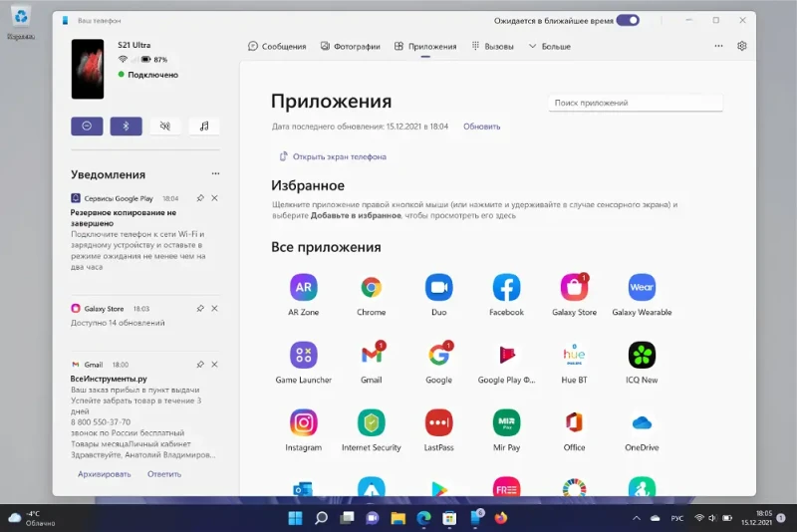Toggle the Bluetooth button
The height and width of the screenshot is (532, 797).
click(127, 126)
